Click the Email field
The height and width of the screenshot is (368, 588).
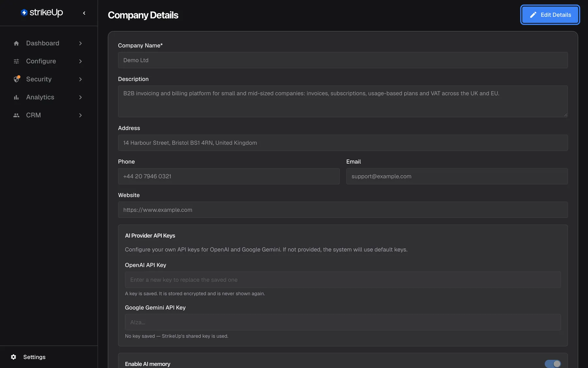point(457,176)
